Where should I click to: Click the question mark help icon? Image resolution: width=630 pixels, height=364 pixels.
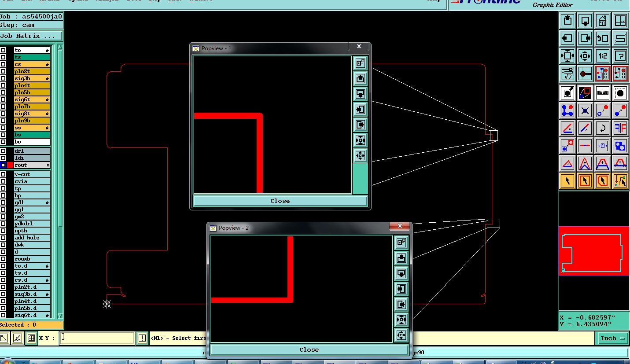[620, 56]
